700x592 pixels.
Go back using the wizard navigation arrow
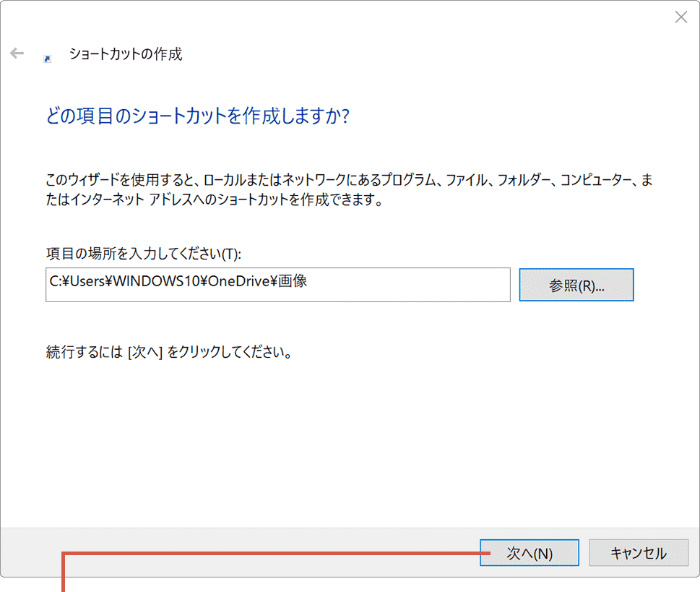[x=16, y=53]
